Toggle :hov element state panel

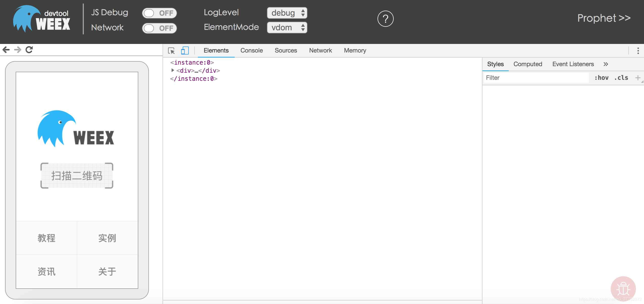(x=601, y=78)
